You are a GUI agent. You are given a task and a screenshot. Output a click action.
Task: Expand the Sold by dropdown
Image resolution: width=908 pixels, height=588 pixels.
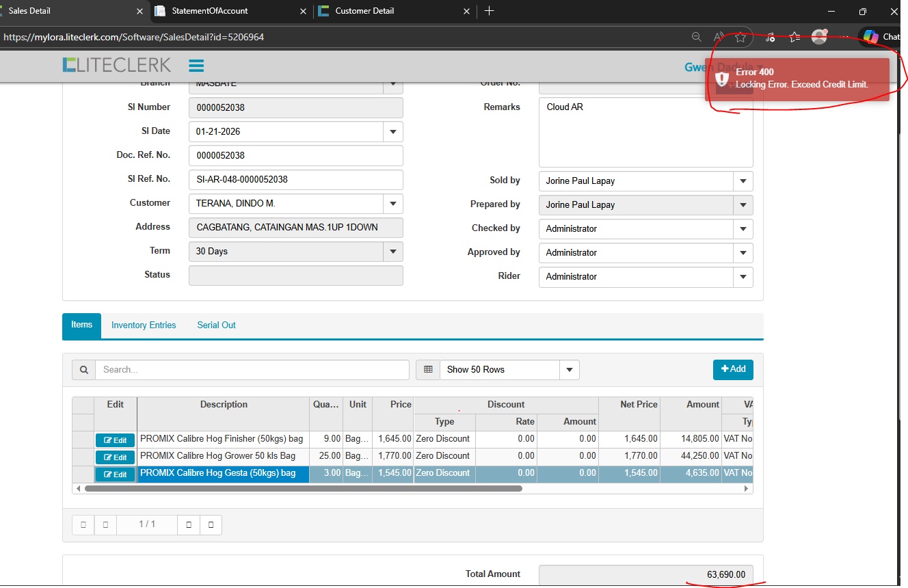(743, 181)
